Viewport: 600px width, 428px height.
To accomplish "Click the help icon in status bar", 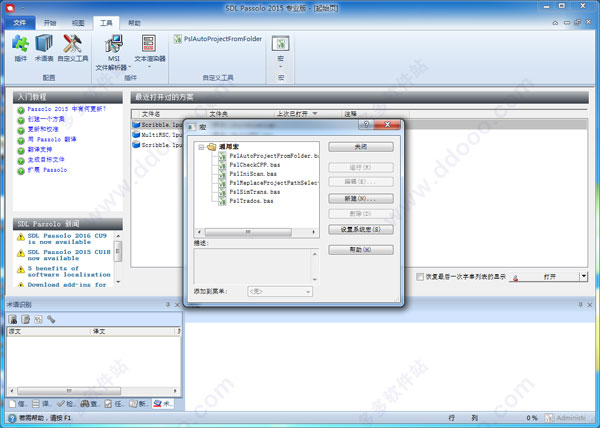I will (12, 418).
